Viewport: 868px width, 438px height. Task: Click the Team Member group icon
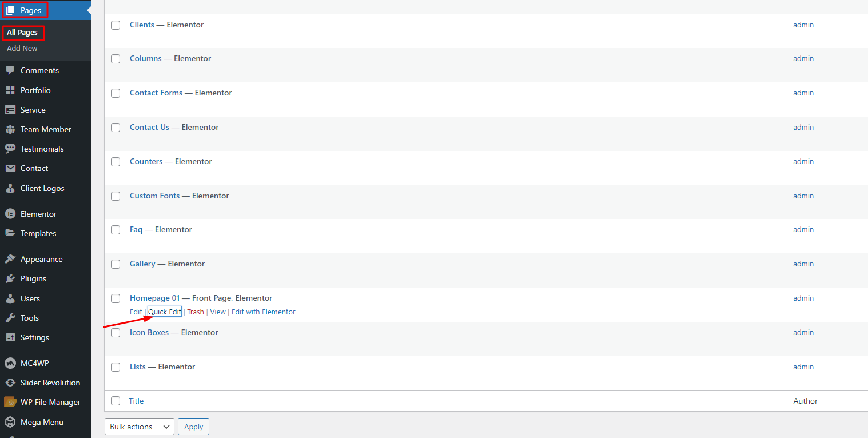(x=10, y=129)
